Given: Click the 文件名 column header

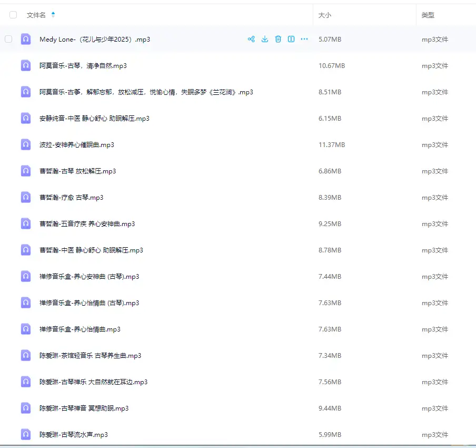Looking at the screenshot, I should tap(36, 15).
